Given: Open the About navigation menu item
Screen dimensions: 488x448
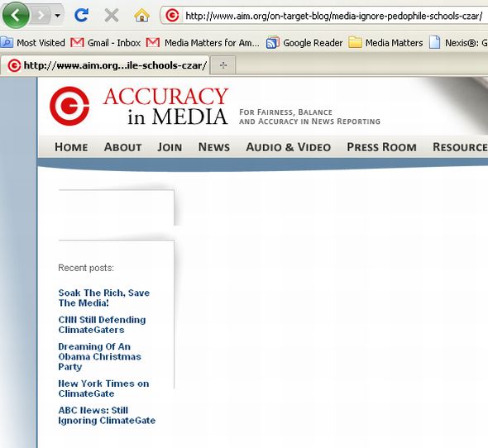Looking at the screenshot, I should (x=123, y=147).
